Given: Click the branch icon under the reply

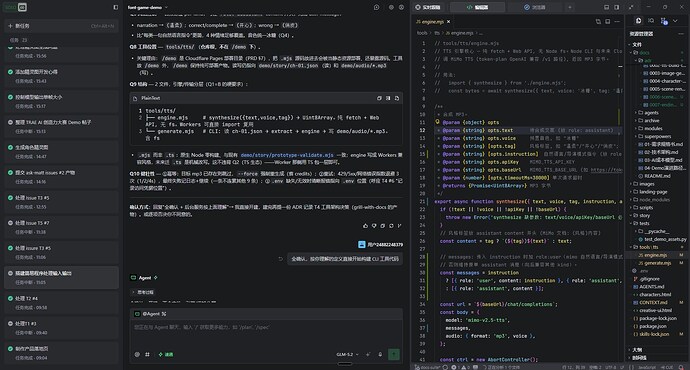Looking at the screenshot, I should point(399,226).
